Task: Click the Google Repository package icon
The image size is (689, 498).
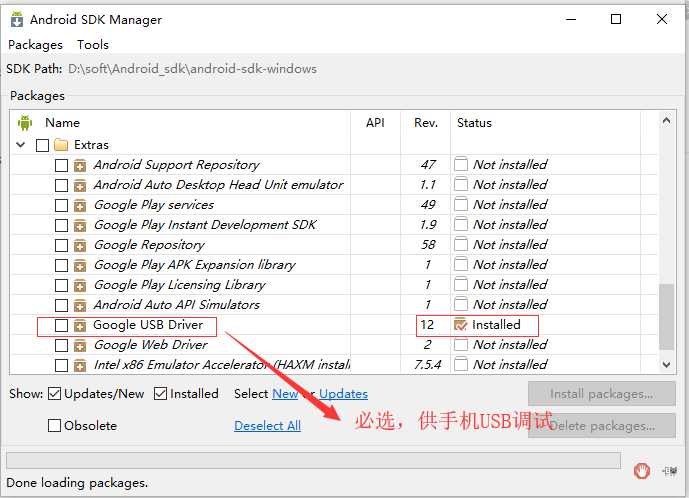Action: coord(80,245)
